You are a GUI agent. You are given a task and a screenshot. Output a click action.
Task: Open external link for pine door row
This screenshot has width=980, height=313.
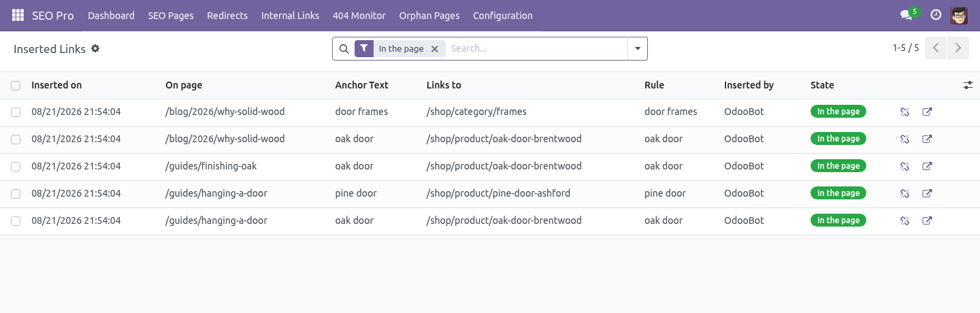[927, 193]
